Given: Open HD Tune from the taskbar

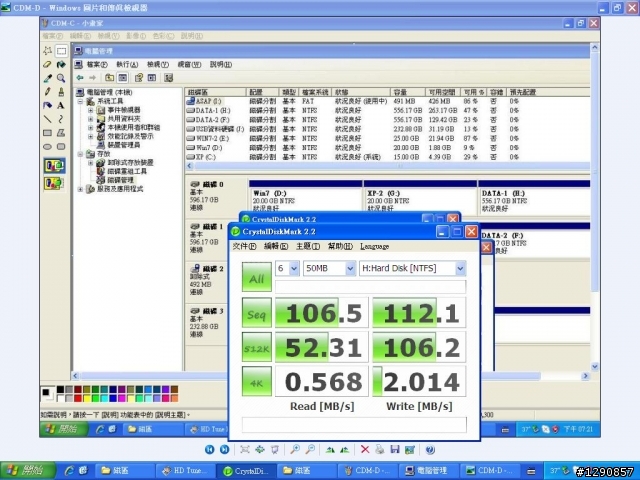Looking at the screenshot, I should pos(186,471).
